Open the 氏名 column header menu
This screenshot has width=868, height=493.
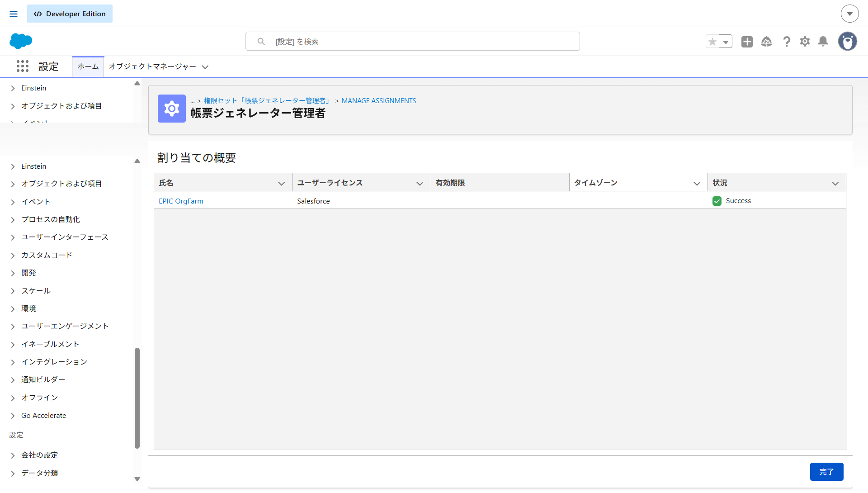(x=282, y=183)
